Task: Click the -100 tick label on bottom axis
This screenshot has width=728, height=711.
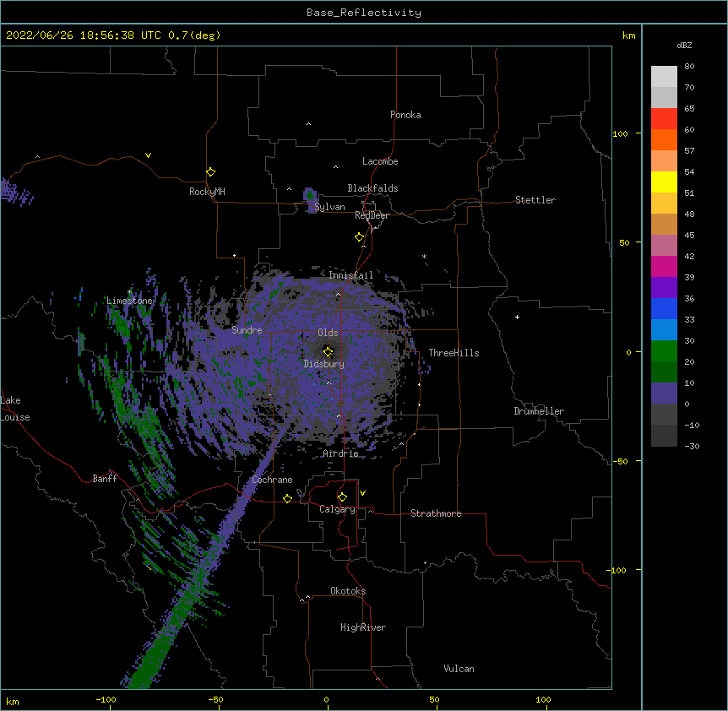Action: pos(106,700)
